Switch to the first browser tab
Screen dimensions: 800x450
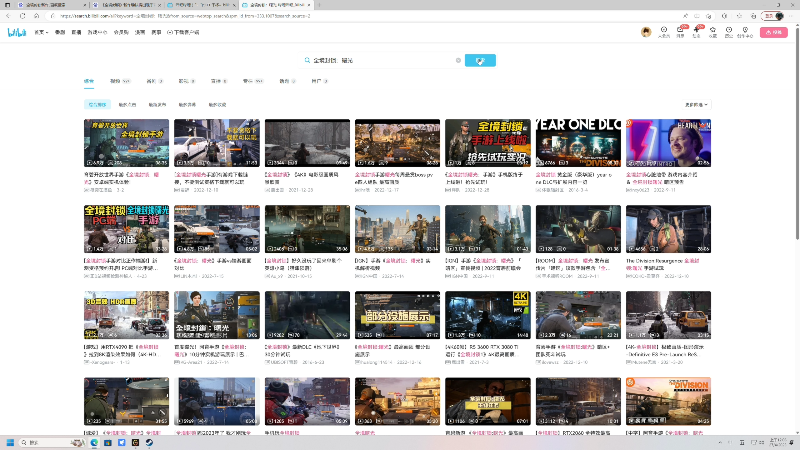click(51, 5)
